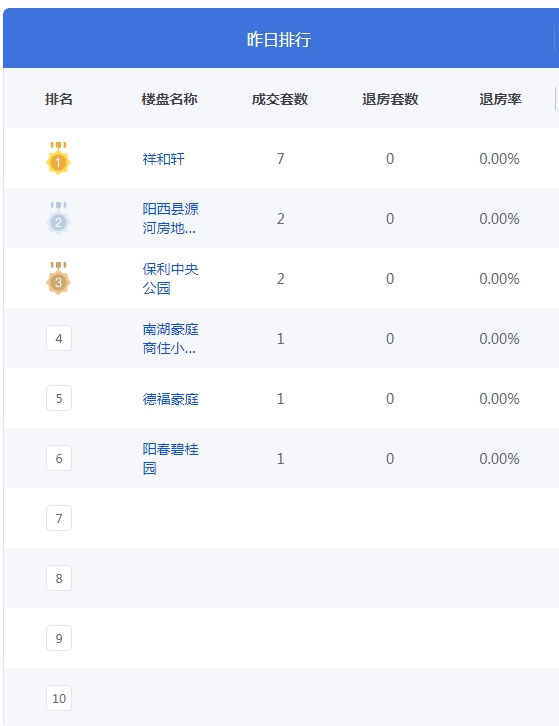This screenshot has height=726, width=559.
Task: Click the 退房套数 column header
Action: point(390,99)
